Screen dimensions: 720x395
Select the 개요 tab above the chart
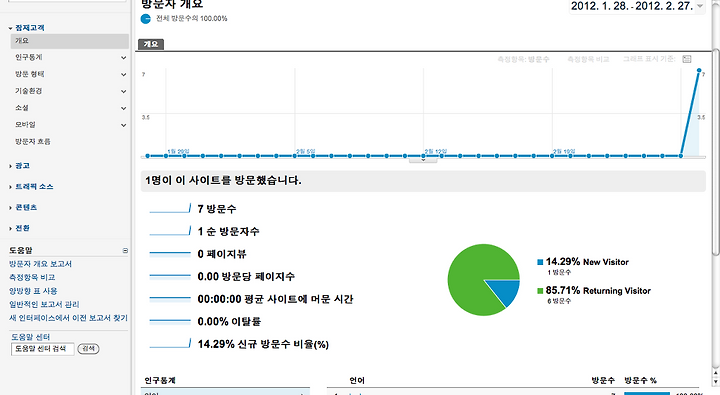coord(151,44)
